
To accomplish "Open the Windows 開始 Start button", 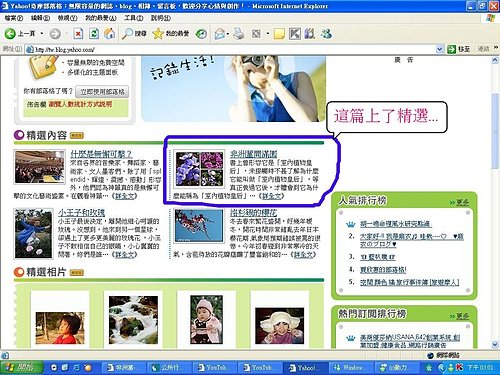I will (22, 368).
